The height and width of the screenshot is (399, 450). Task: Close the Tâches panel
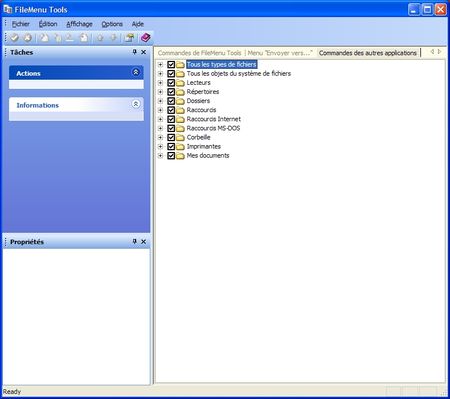point(143,52)
